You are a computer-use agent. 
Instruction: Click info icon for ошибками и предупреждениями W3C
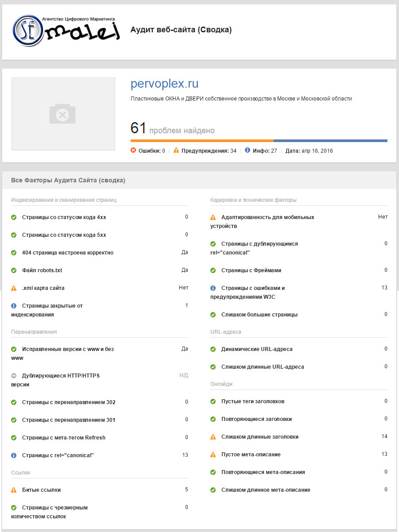(213, 288)
